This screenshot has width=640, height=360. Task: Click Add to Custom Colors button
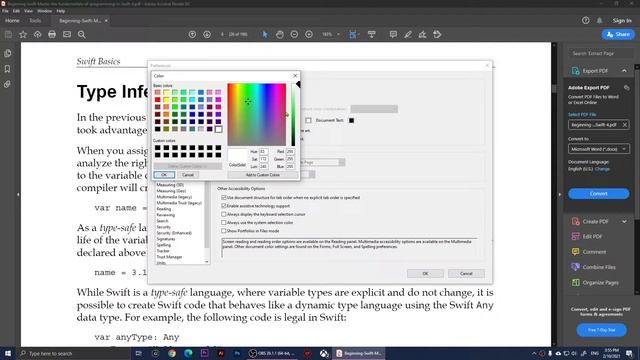click(x=262, y=175)
